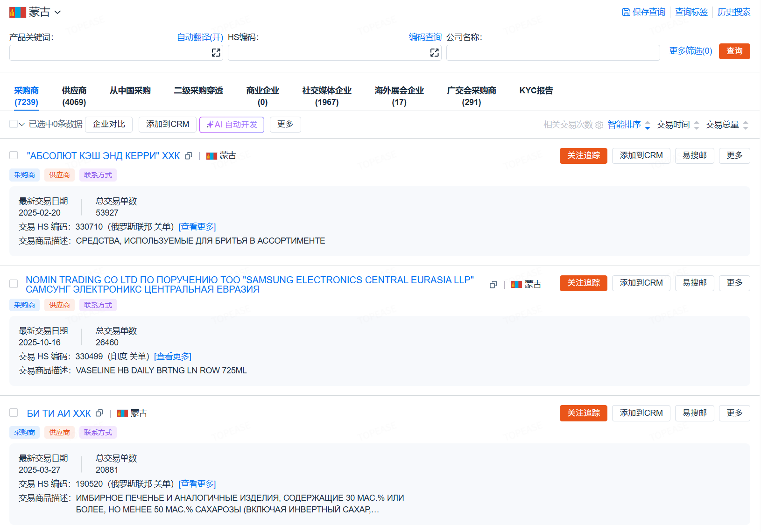Expand the select-all dropdown arrow
The width and height of the screenshot is (761, 532).
(x=22, y=124)
